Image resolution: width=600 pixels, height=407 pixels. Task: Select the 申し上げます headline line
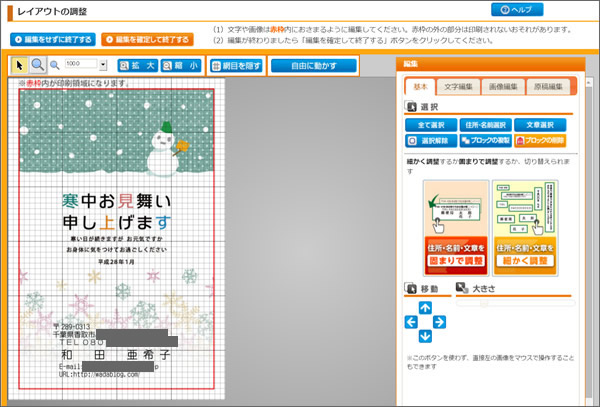click(117, 223)
